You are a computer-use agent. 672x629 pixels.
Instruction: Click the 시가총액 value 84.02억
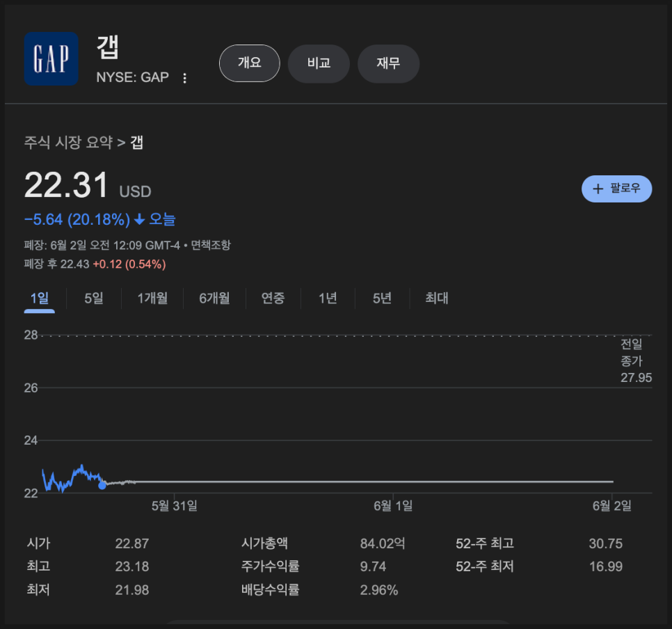pyautogui.click(x=383, y=543)
